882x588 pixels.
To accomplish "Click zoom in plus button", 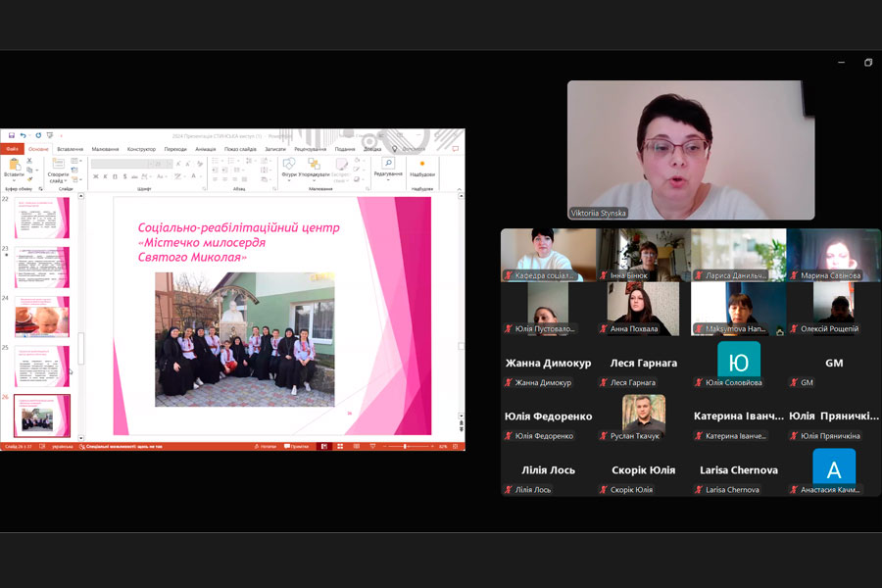I will click(x=432, y=446).
